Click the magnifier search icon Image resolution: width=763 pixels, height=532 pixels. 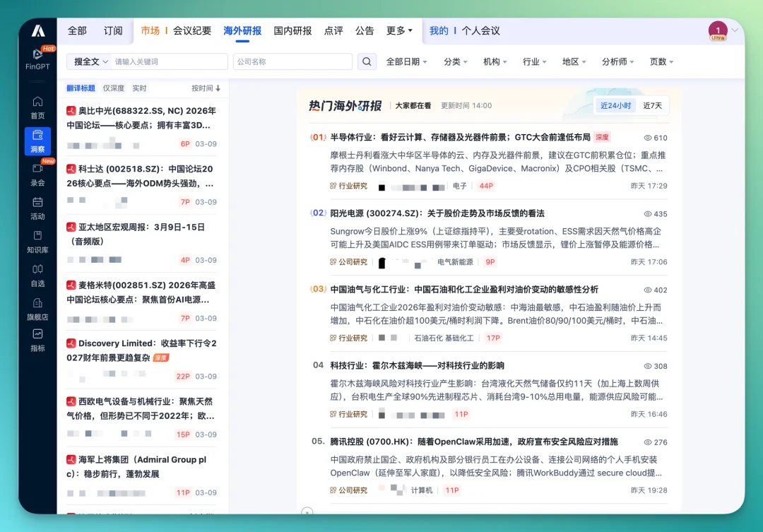[x=367, y=61]
